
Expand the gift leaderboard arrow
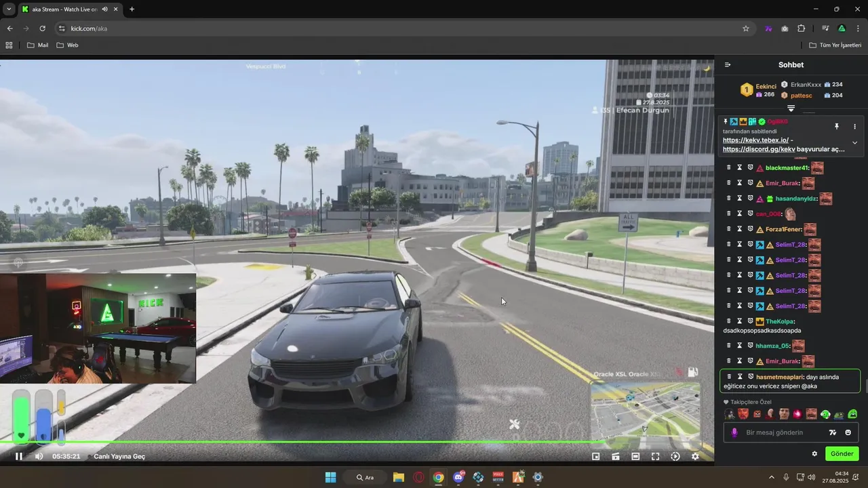pyautogui.click(x=791, y=108)
